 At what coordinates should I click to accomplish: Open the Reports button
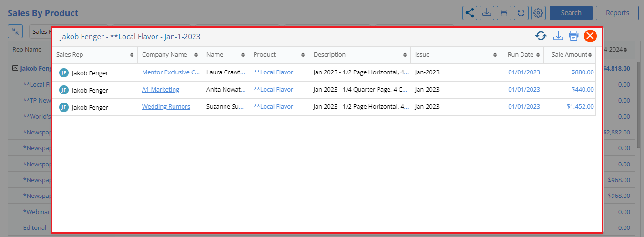coord(617,13)
